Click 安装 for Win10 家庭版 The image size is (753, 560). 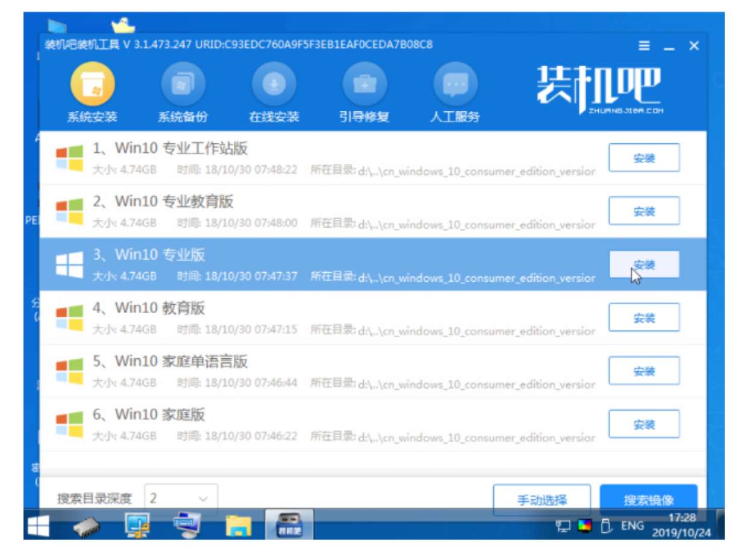tap(644, 425)
